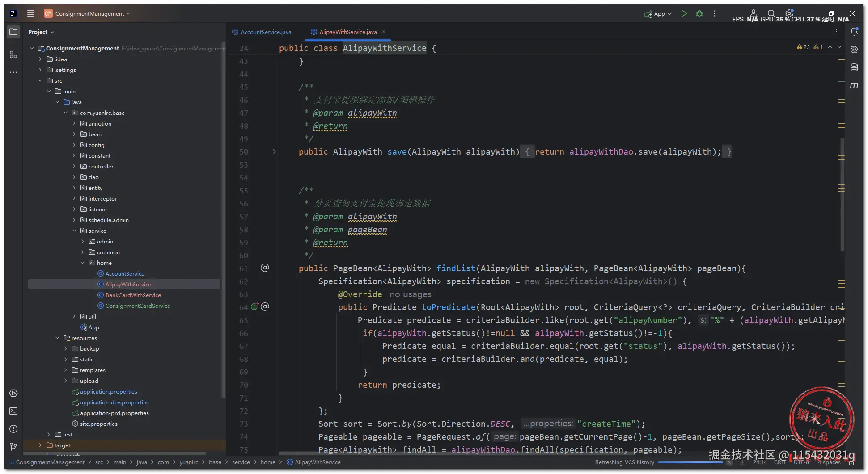Click the 23 warnings indicator
The image size is (868, 474).
tap(803, 47)
